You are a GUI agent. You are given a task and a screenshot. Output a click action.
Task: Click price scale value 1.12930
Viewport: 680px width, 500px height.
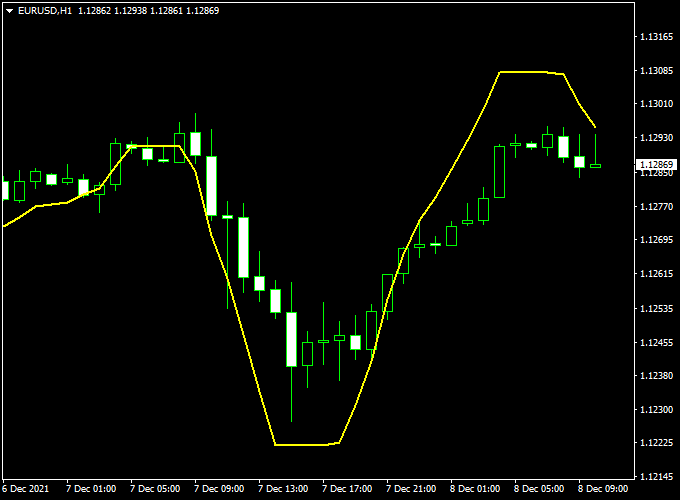click(x=657, y=137)
